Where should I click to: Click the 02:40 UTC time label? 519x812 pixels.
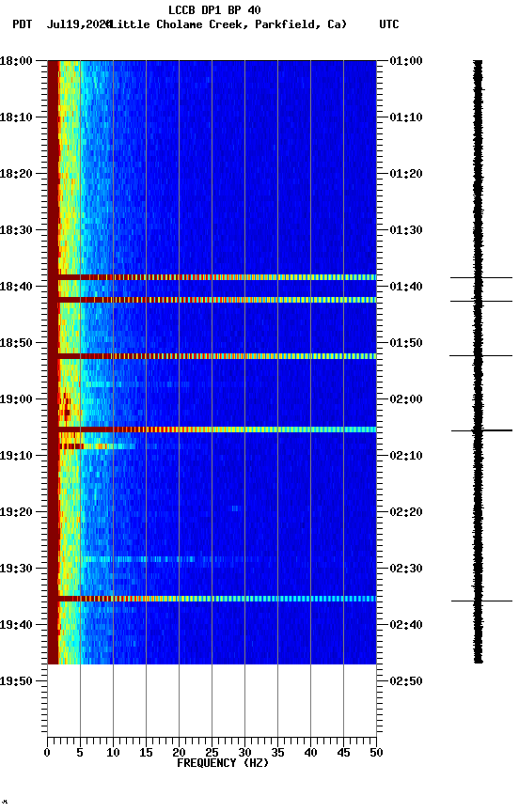coord(406,625)
